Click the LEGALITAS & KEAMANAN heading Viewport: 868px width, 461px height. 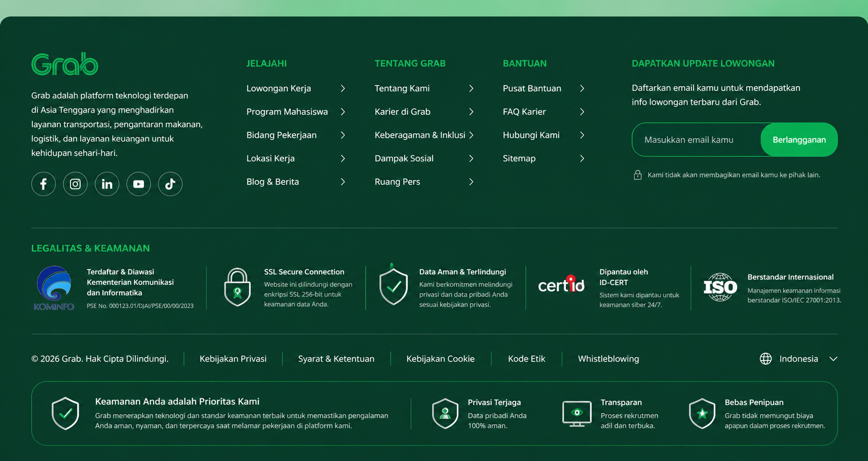point(90,248)
